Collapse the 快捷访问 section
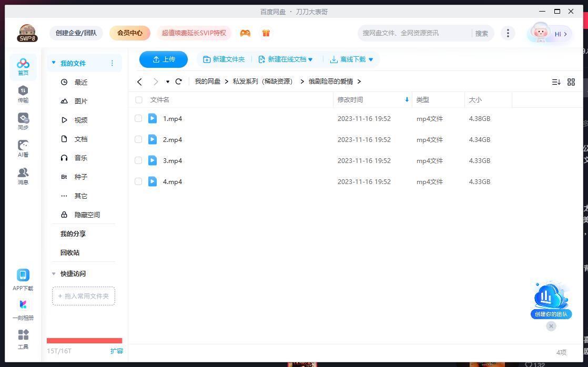 [x=53, y=273]
